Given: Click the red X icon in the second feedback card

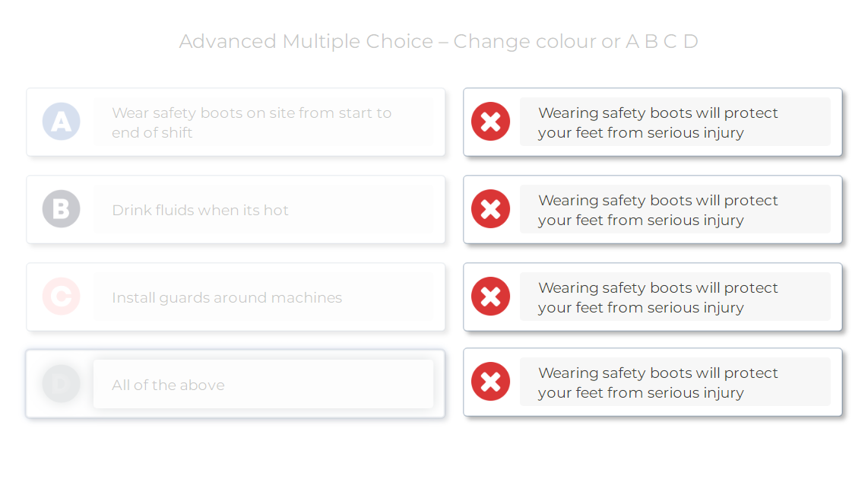Looking at the screenshot, I should (490, 209).
